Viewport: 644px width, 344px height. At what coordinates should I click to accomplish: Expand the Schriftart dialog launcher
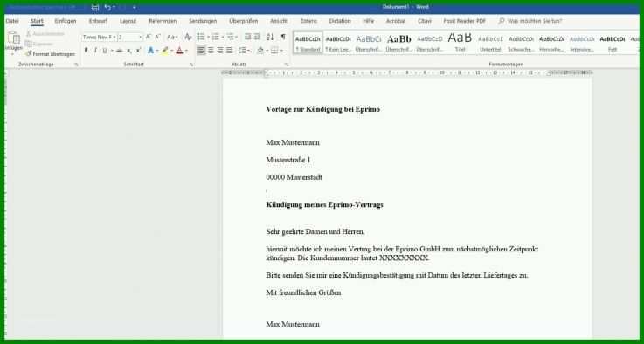click(191, 65)
